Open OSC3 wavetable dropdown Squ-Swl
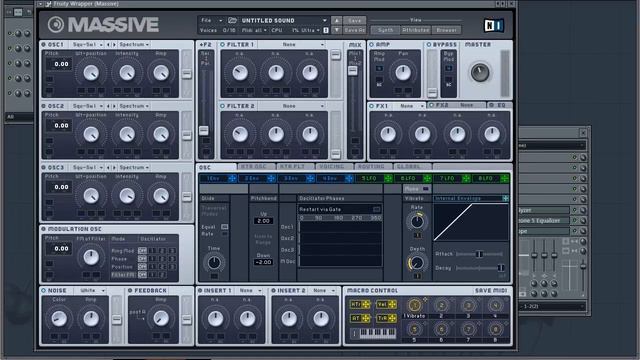This screenshot has height=360, width=640. 87,168
